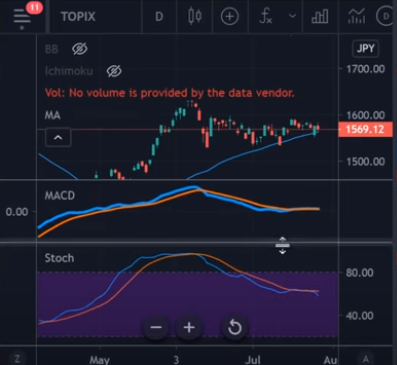Open the hamburger menu with 11 notifications

tap(22, 16)
